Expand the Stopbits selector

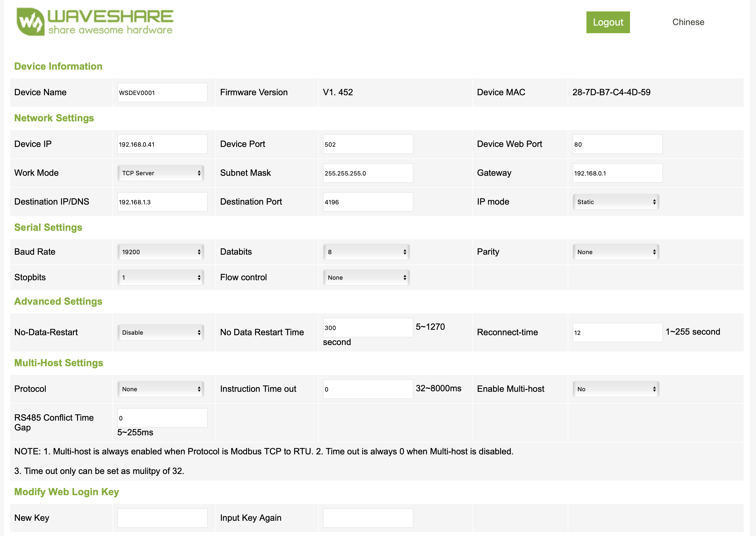click(161, 278)
